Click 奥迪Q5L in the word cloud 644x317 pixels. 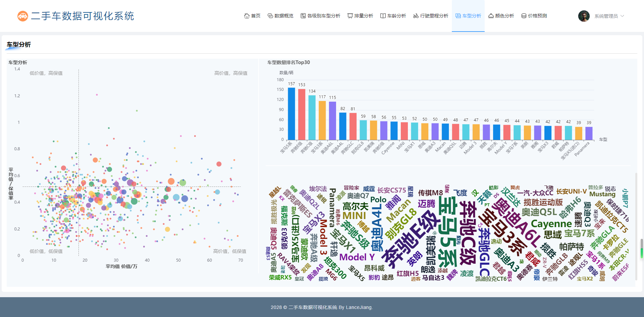click(539, 212)
